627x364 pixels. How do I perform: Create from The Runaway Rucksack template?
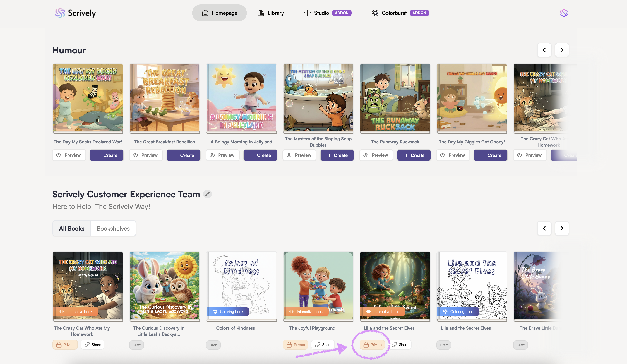click(x=414, y=155)
